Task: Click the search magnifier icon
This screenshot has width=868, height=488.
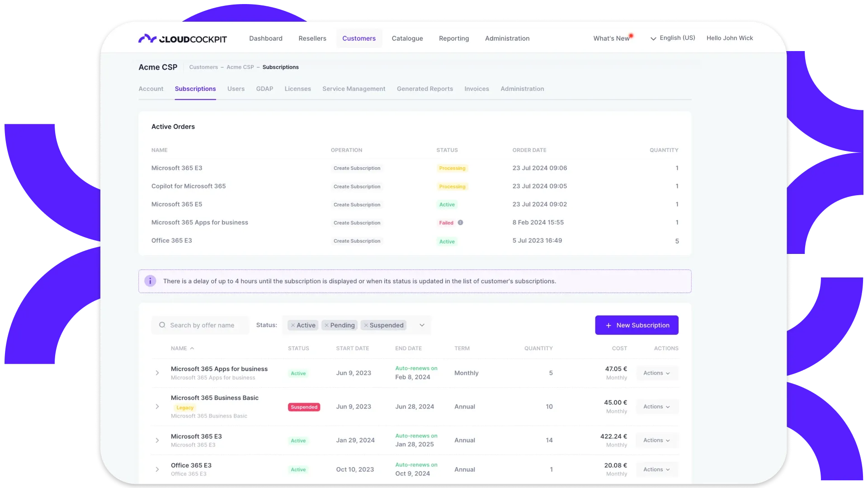Action: click(x=162, y=325)
